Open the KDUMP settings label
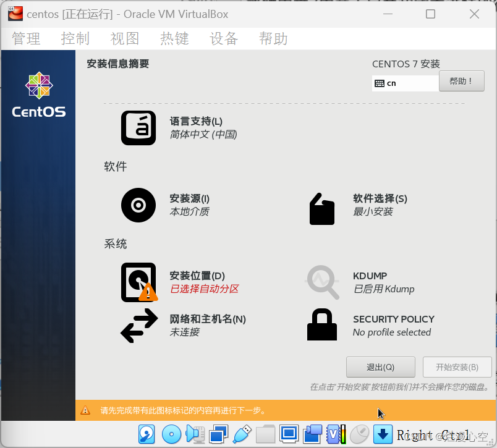 [x=370, y=276]
